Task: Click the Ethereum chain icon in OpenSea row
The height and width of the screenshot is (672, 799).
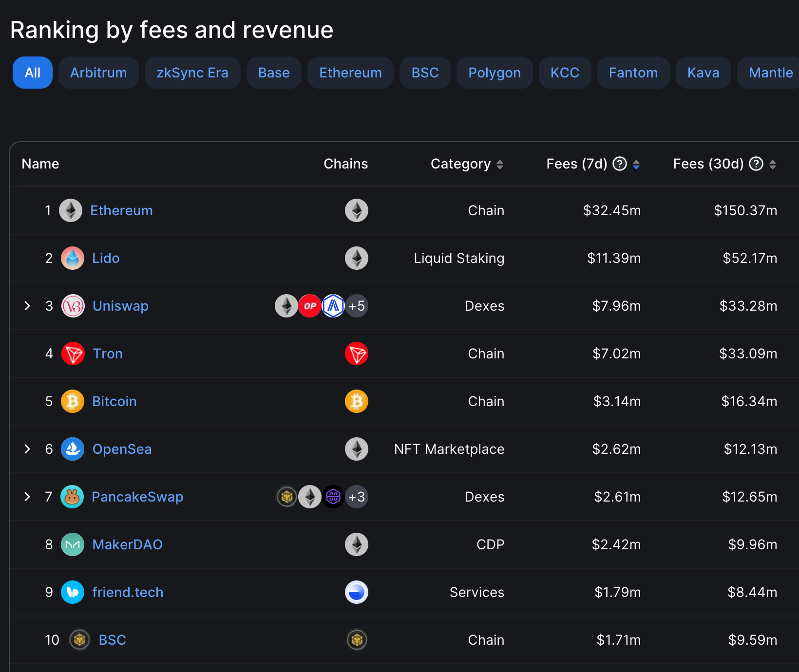Action: coord(357,449)
